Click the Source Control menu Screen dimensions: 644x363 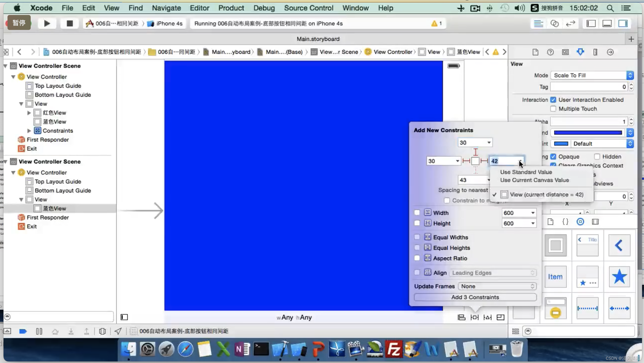pyautogui.click(x=308, y=7)
